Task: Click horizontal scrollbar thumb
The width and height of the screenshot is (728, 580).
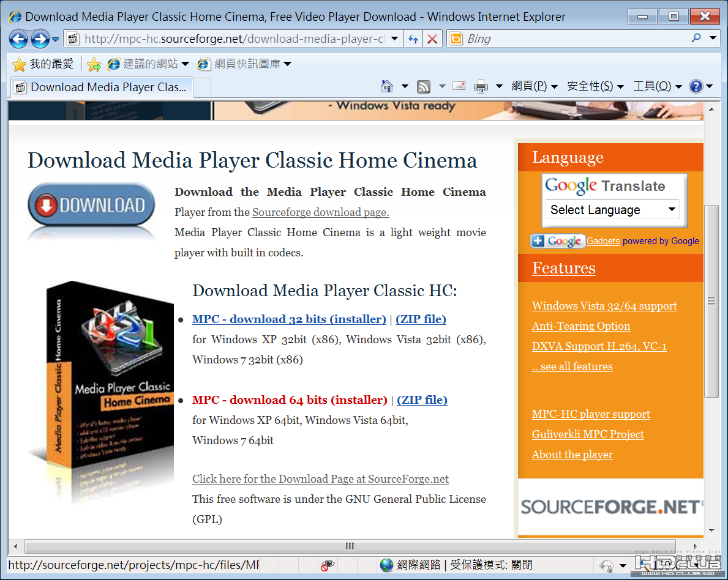Action: [350, 546]
